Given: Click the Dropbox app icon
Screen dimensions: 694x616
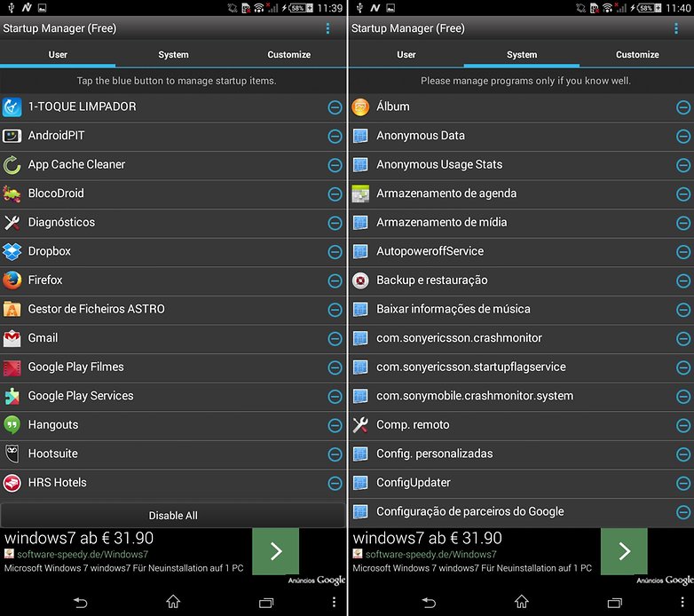Looking at the screenshot, I should click(12, 251).
